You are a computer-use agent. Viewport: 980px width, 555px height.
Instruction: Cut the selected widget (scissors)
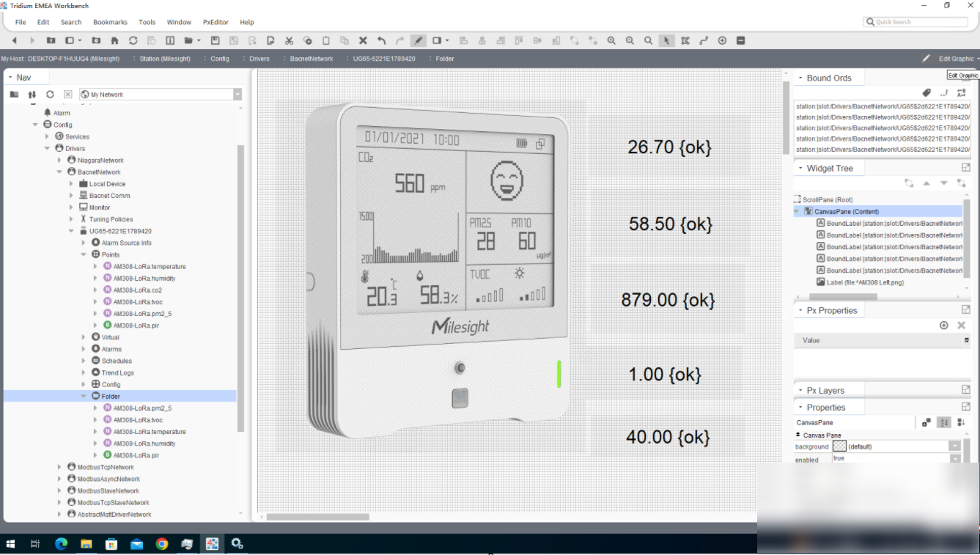coord(289,40)
